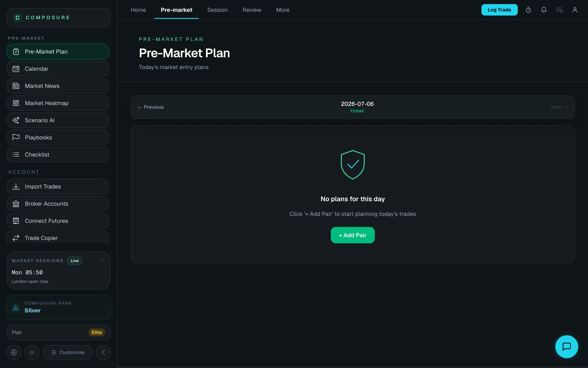Viewport: 588px width, 368px height.
Task: Click the Elite plan badge
Action: click(97, 332)
